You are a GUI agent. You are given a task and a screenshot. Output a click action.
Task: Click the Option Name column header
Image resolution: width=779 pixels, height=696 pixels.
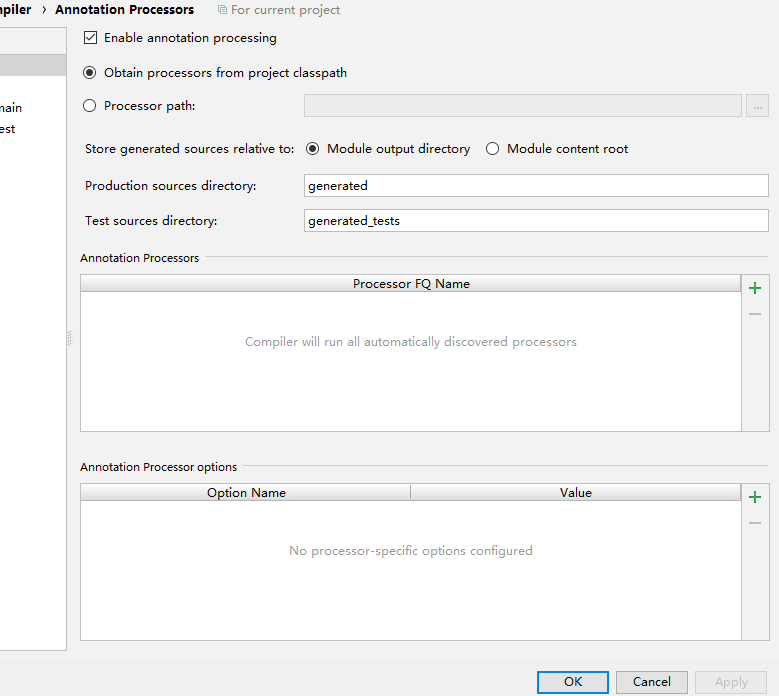coord(246,493)
